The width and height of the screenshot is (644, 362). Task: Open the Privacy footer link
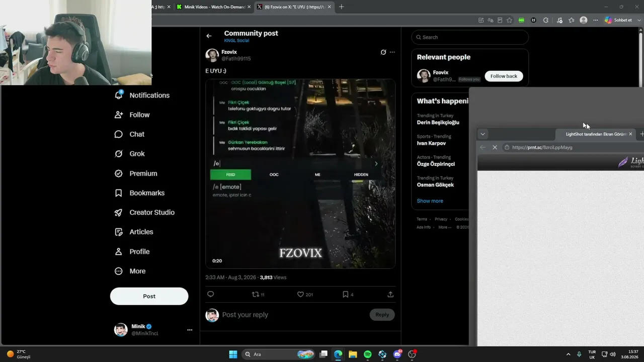441,219
